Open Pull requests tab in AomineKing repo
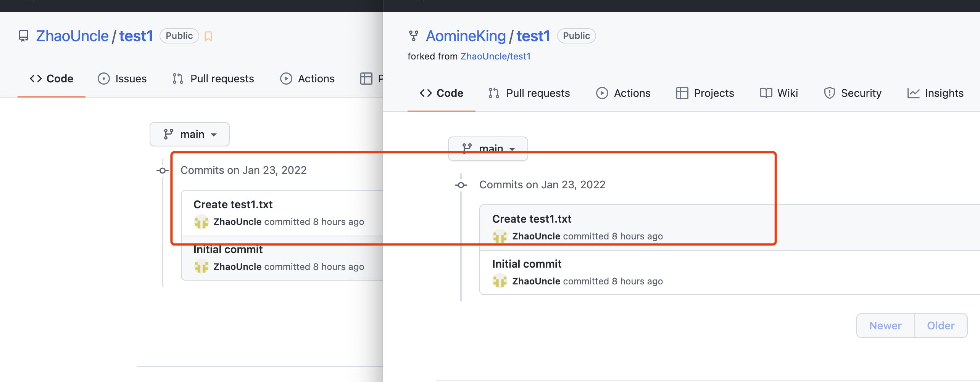980x382 pixels. pos(529,93)
